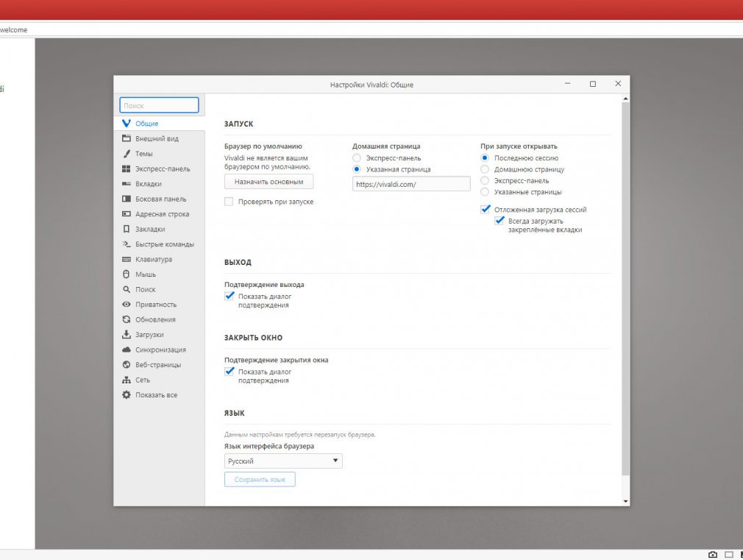Click the ЯЗЫК section heading

click(x=235, y=413)
